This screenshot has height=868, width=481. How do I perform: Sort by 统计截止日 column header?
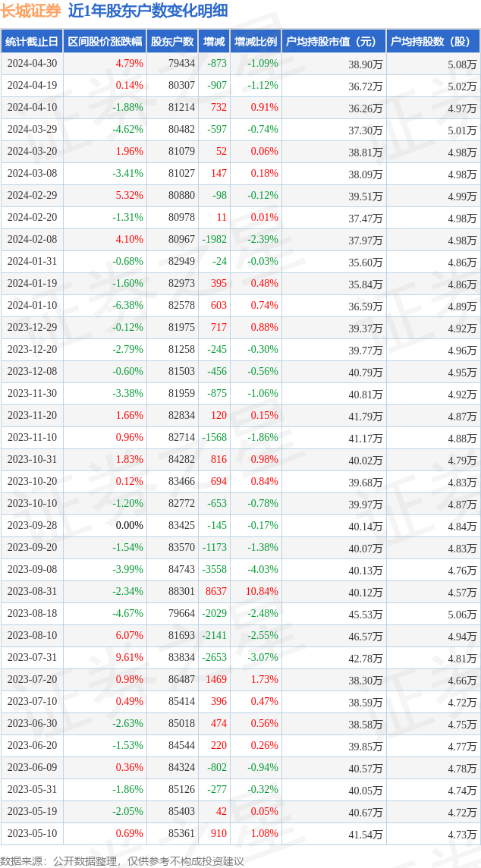tap(32, 42)
